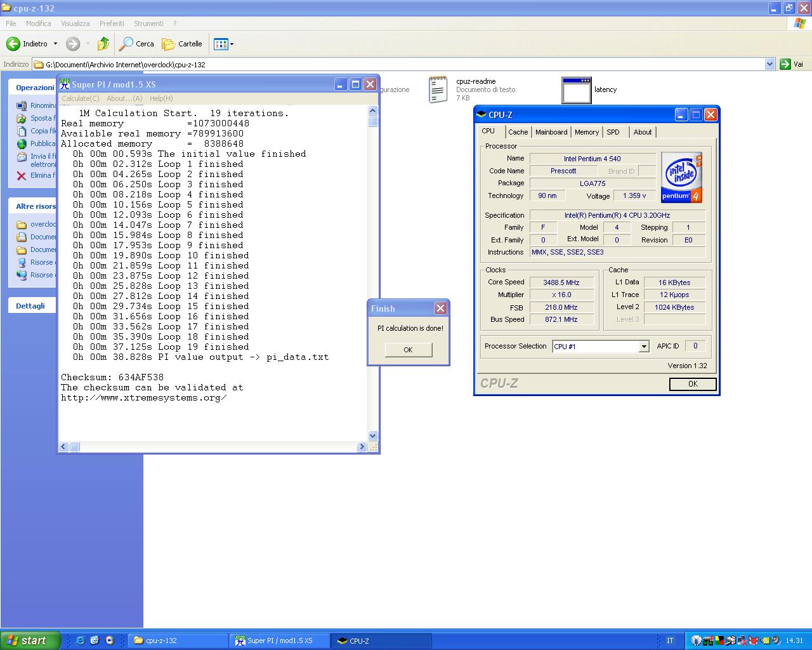This screenshot has width=812, height=650.
Task: Click OK in the Finish dialog
Action: point(408,350)
